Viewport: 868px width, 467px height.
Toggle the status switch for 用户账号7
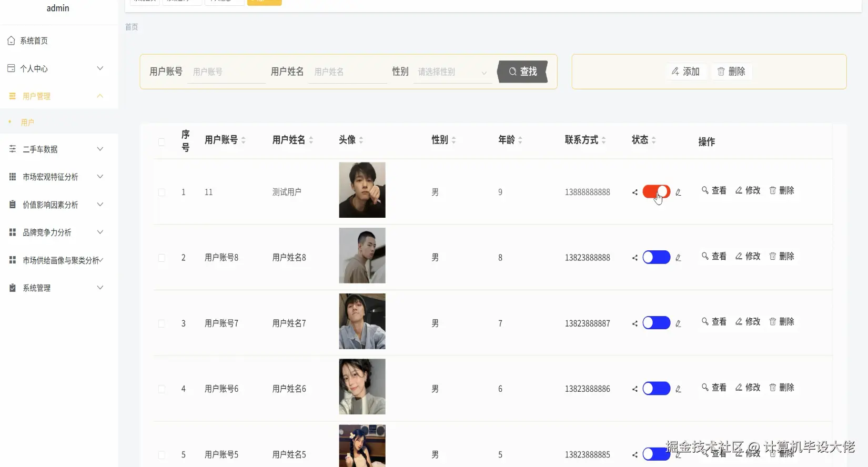pos(656,323)
